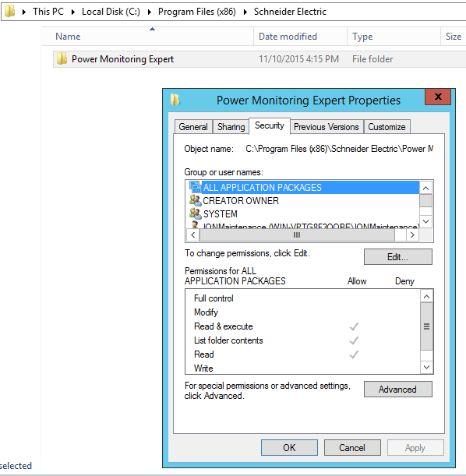466x476 pixels.
Task: Click the Allow checkmark for List folder contents
Action: point(354,340)
